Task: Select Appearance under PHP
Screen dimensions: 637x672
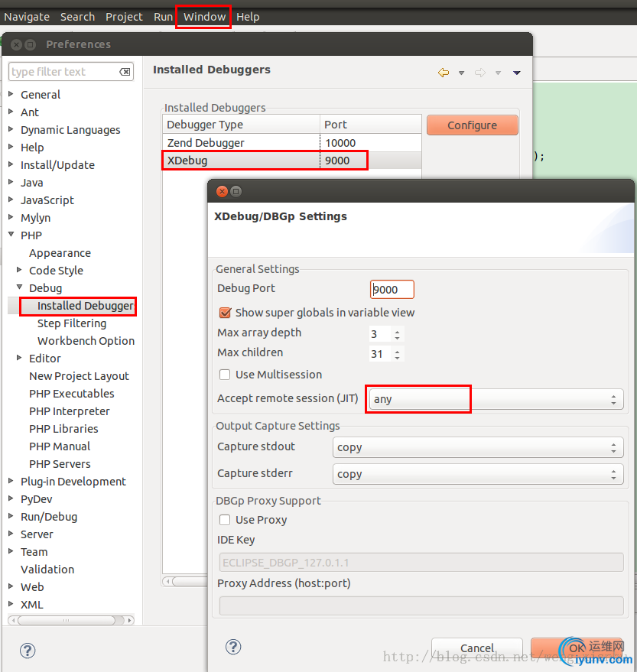Action: pyautogui.click(x=60, y=253)
